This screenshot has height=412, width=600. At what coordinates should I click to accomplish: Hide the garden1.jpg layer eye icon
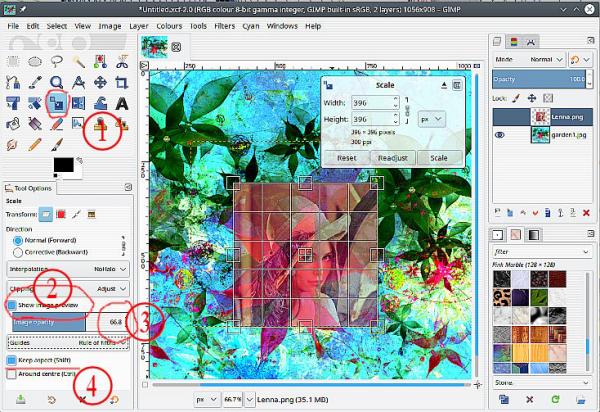point(499,135)
